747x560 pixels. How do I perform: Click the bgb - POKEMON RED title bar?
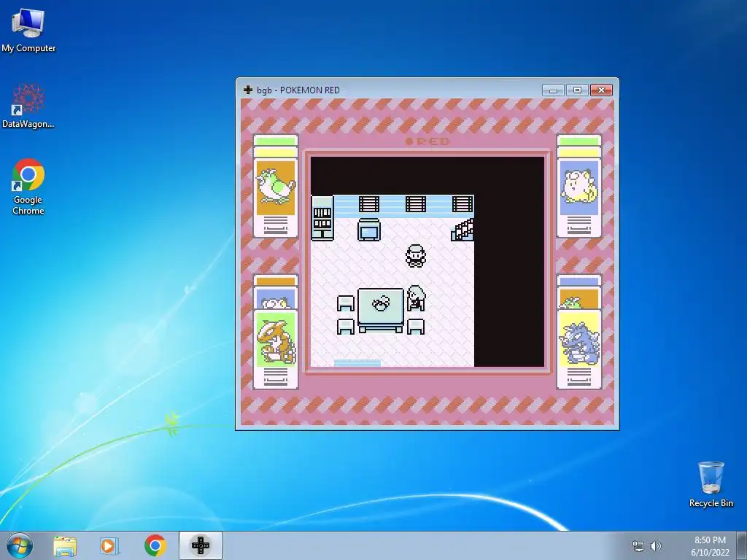tap(427, 90)
